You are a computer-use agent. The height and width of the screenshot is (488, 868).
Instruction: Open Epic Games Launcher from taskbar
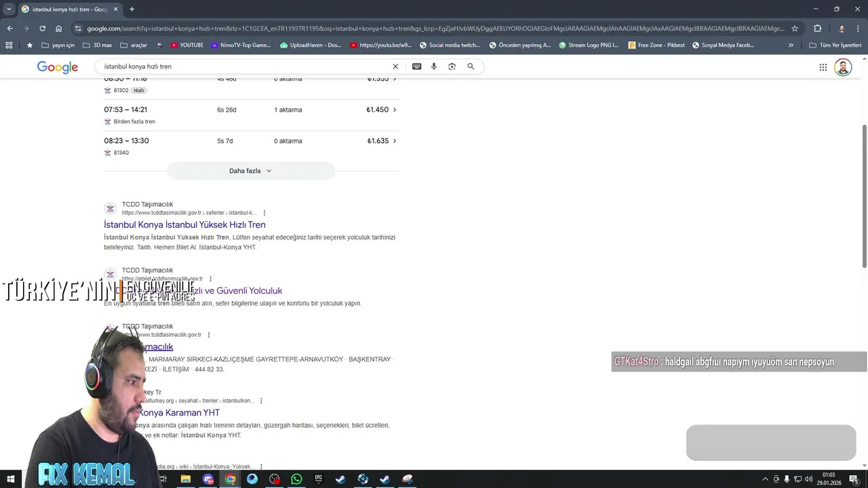point(319,479)
